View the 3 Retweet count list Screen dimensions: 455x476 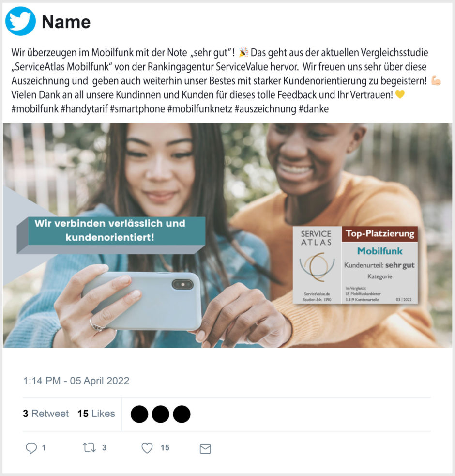tap(46, 414)
